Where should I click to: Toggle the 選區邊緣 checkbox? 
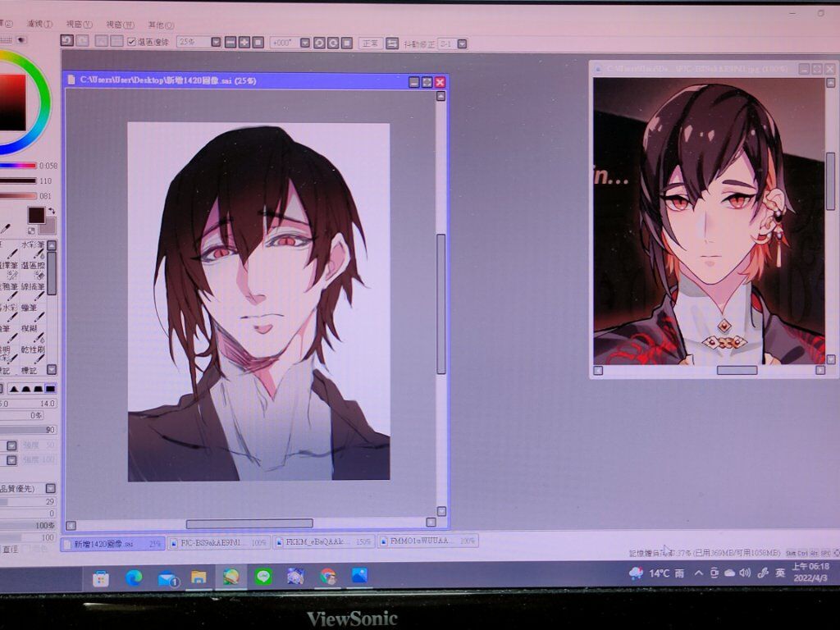(132, 41)
